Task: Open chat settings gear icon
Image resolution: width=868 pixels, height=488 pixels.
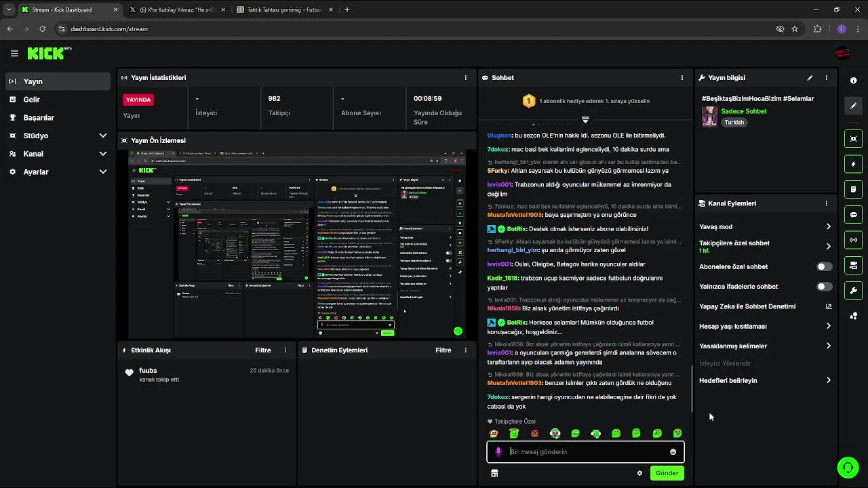Action: click(x=639, y=473)
